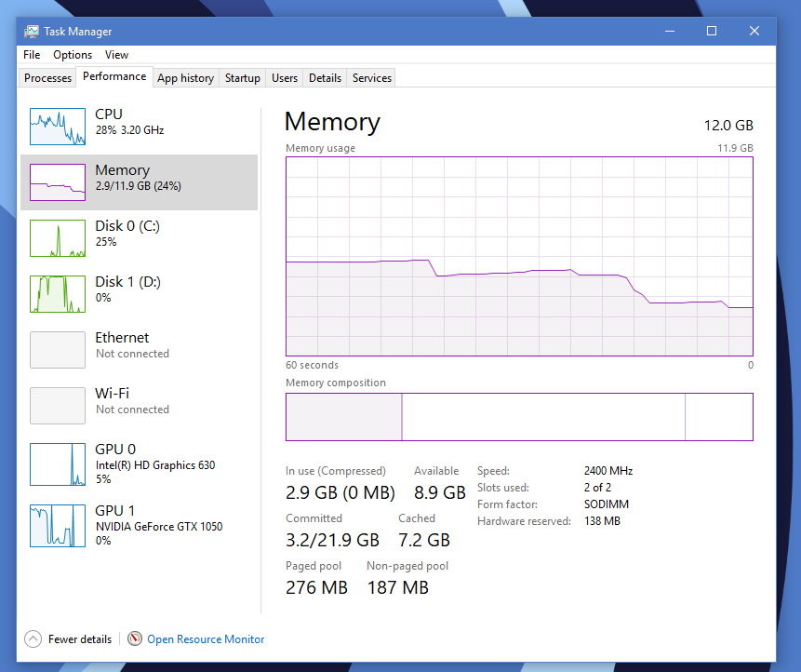Click the Cached 7.2 GB value

[424, 540]
